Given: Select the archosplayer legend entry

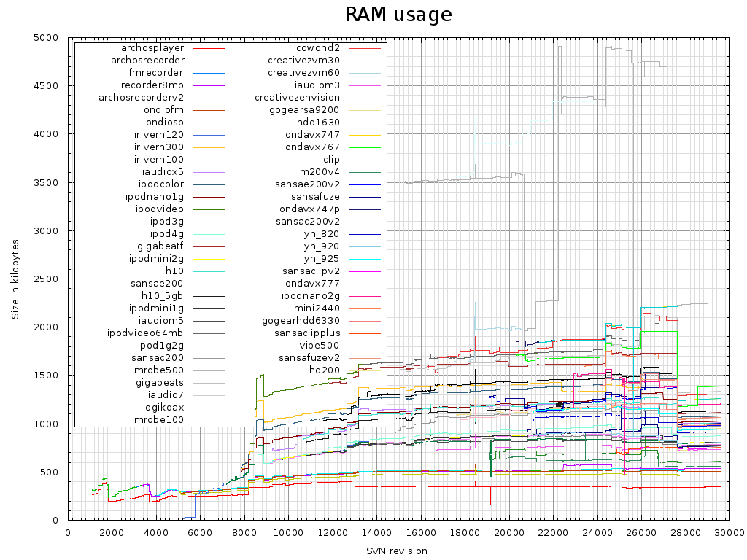Looking at the screenshot, I should 152,47.
